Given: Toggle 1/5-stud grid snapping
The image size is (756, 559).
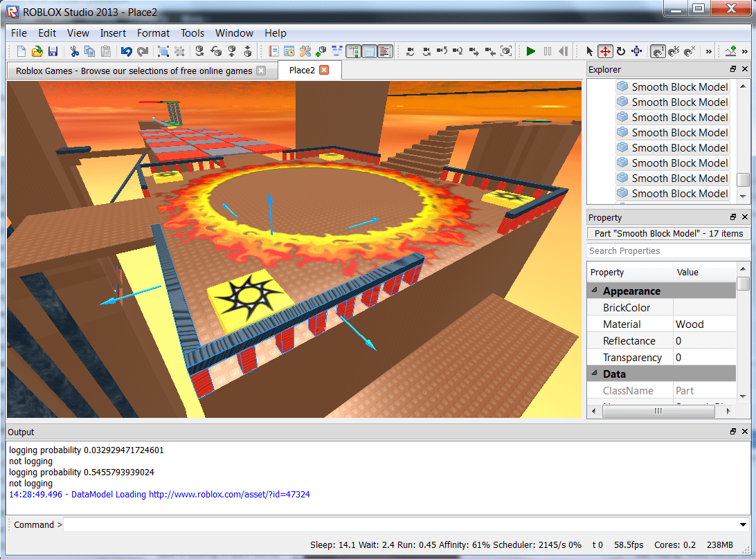Looking at the screenshot, I should click(673, 51).
